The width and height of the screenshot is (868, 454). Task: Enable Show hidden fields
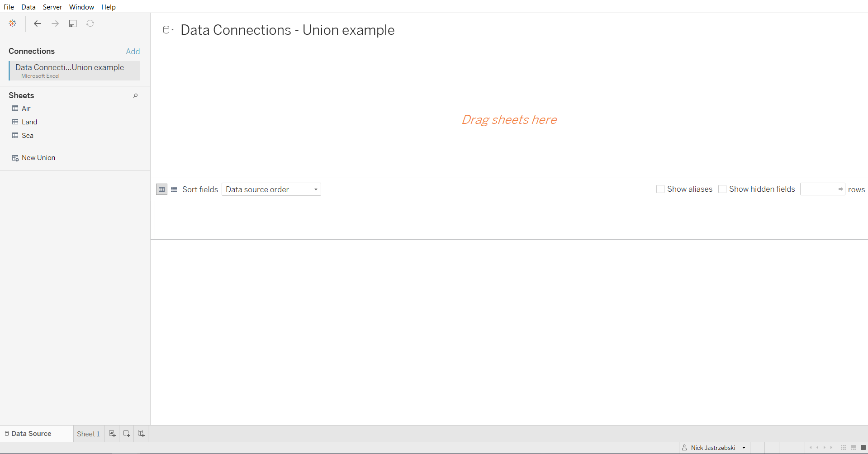(x=722, y=189)
